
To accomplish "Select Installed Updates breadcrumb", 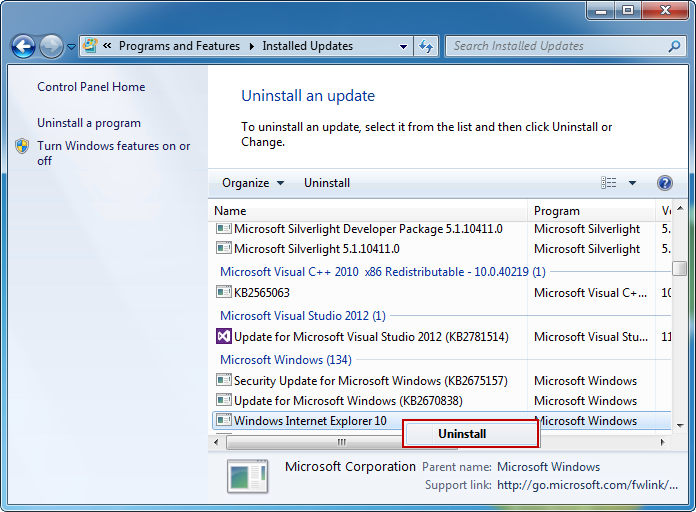I will [x=308, y=46].
